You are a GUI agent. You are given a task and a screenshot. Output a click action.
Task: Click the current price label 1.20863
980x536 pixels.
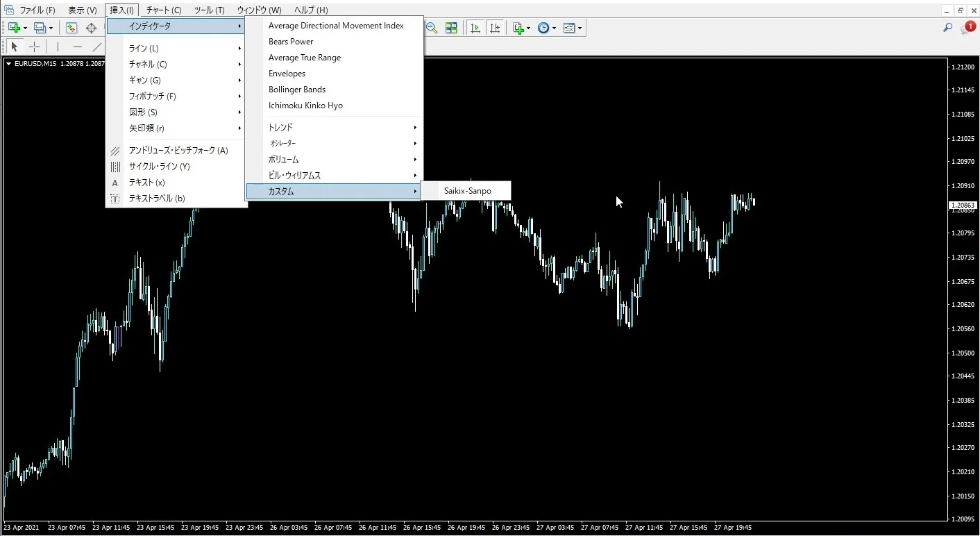(x=963, y=206)
